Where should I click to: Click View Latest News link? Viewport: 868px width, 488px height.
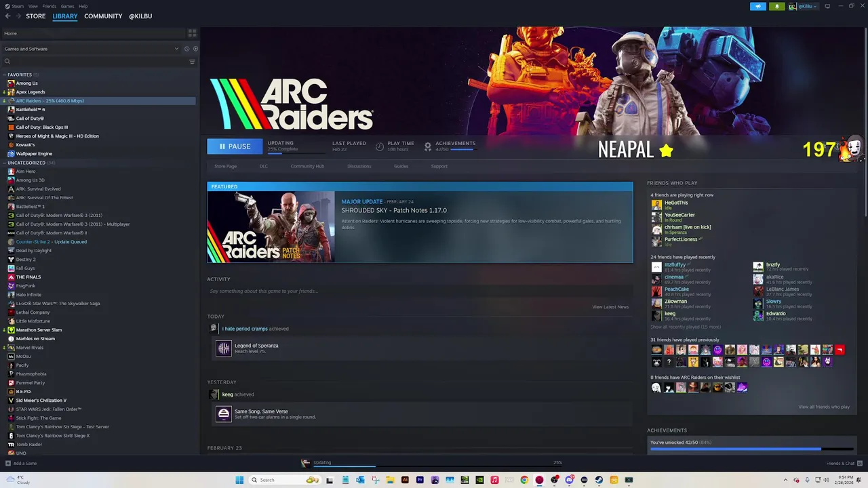(x=610, y=307)
